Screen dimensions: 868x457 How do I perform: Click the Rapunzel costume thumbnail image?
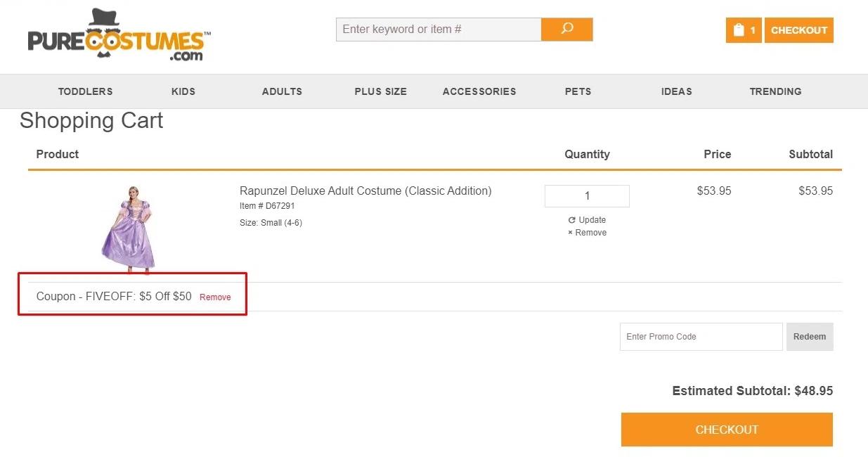pyautogui.click(x=129, y=228)
